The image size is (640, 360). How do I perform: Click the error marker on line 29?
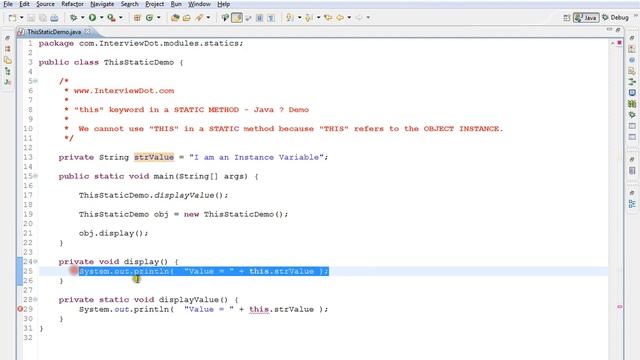coord(20,309)
